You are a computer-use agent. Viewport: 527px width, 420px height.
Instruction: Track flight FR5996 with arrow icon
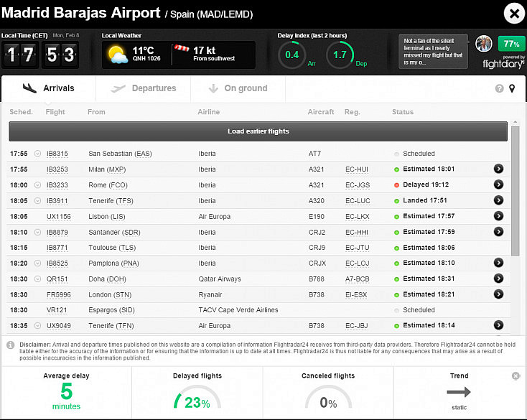(498, 294)
